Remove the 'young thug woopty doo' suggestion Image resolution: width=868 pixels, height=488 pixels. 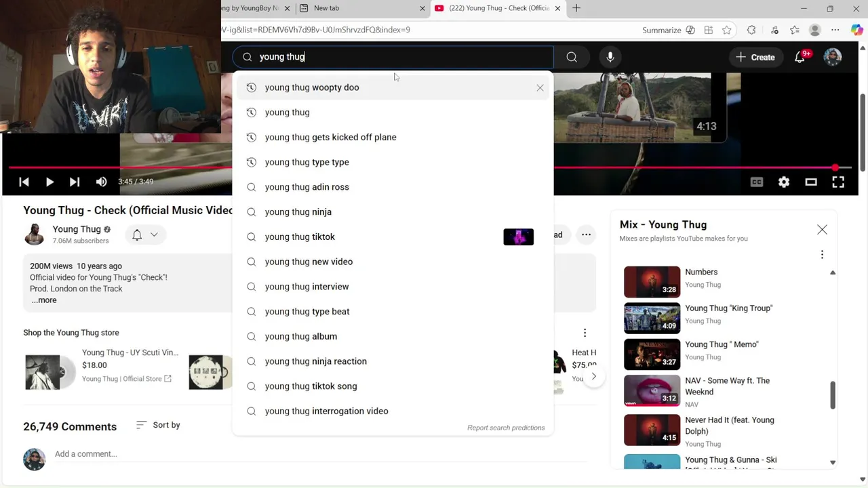tap(540, 87)
